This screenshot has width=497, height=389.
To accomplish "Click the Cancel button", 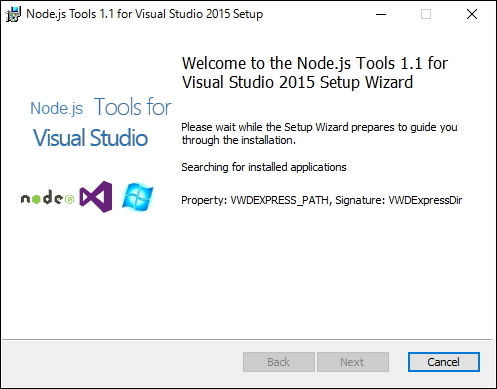I will coord(444,362).
